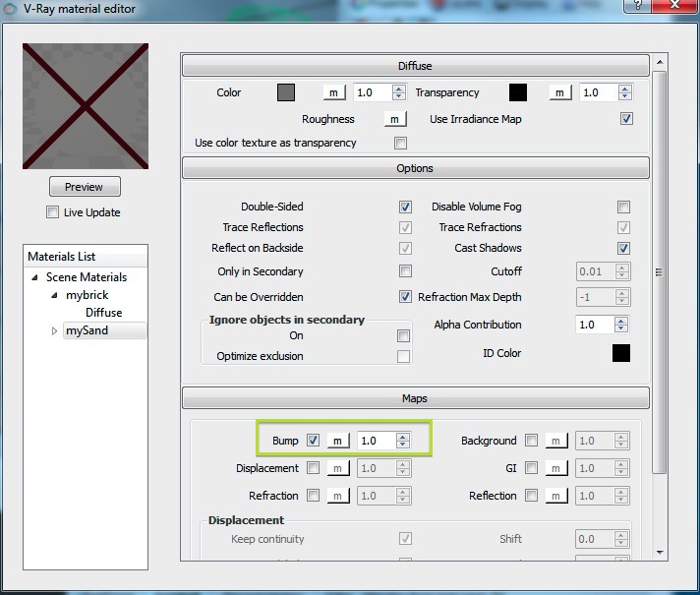The height and width of the screenshot is (595, 700).
Task: Enable Disable Volume Fog checkbox
Action: 623,207
